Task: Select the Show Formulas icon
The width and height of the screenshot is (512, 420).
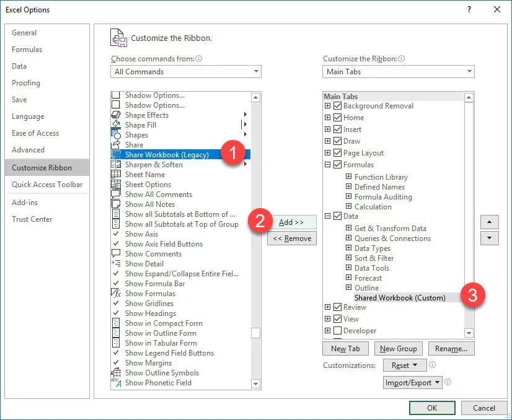Action: coord(116,294)
